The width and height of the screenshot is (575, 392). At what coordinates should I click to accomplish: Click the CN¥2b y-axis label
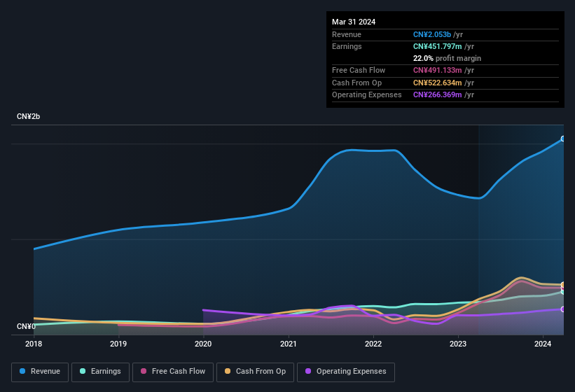point(28,116)
